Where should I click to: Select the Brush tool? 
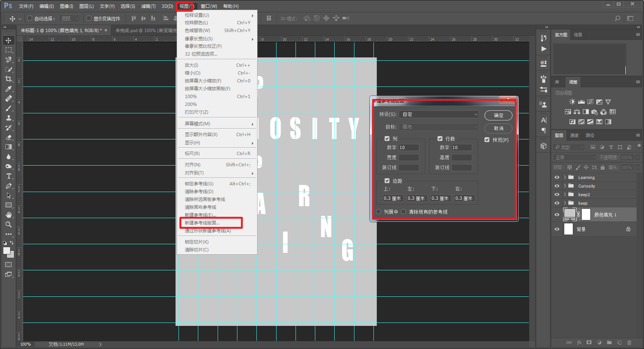point(9,108)
